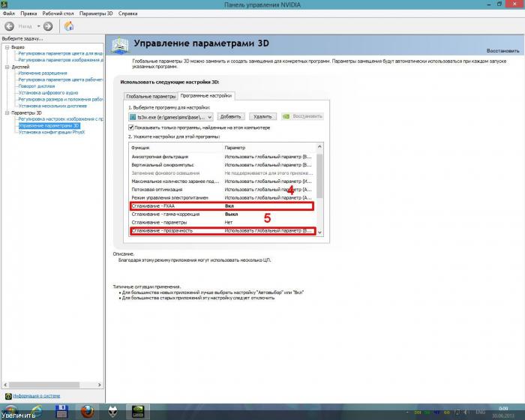Open the home page icon in toolbar
The width and height of the screenshot is (525, 420).
click(x=69, y=26)
